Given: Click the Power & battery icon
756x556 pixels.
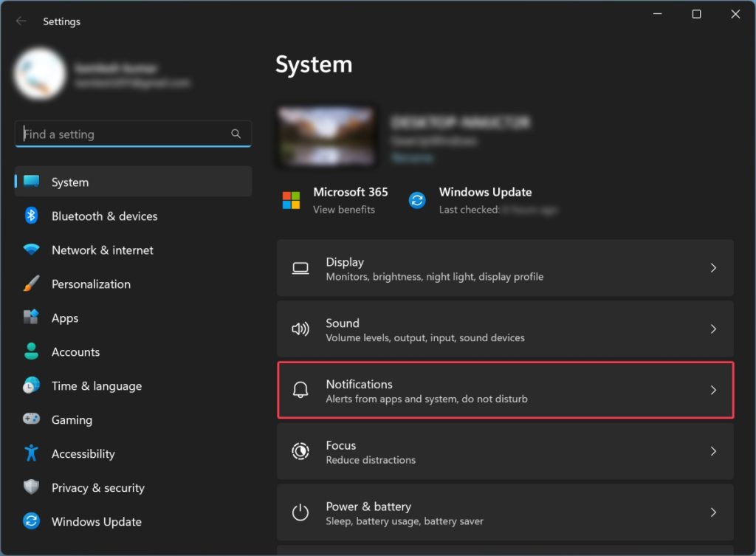Looking at the screenshot, I should (300, 512).
